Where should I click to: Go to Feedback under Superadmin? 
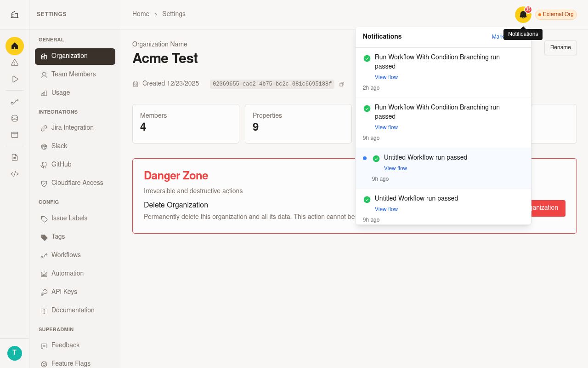point(75,345)
